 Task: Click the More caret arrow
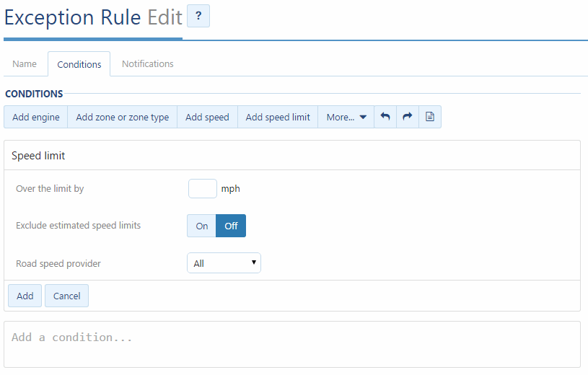[x=363, y=118]
